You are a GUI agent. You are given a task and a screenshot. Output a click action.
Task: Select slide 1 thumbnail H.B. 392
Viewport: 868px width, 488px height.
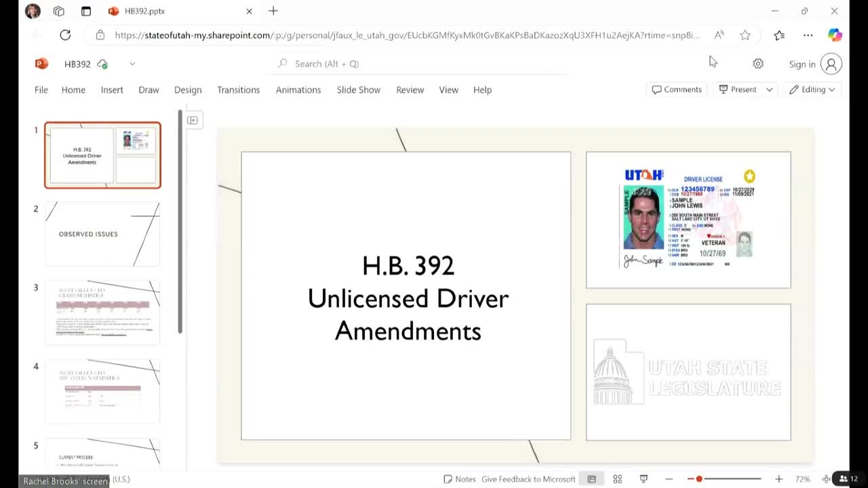click(102, 155)
